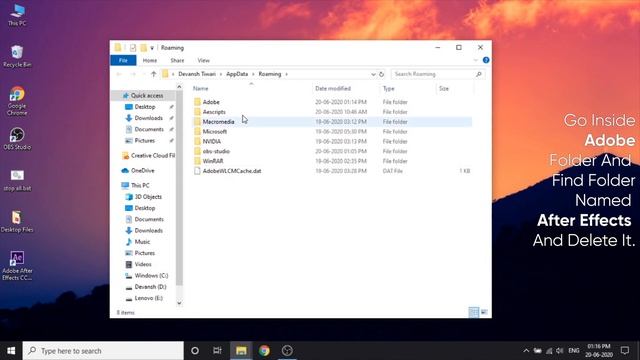Open Desktop Files desktop folder

point(17,222)
